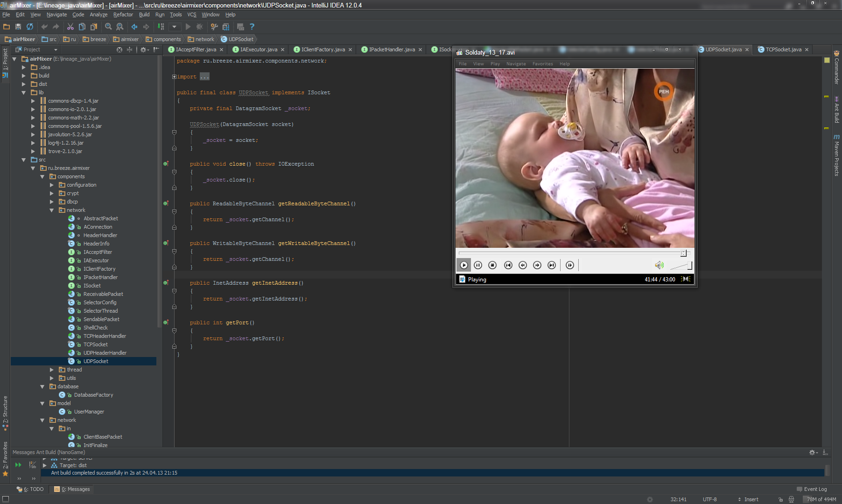Pause video in media player
The width and height of the screenshot is (842, 504).
[x=478, y=265]
